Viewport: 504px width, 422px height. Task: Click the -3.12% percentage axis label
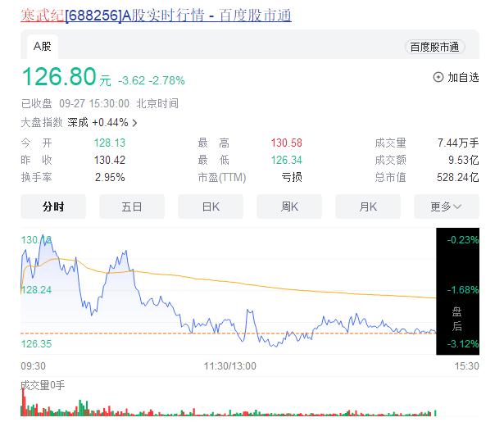click(463, 344)
